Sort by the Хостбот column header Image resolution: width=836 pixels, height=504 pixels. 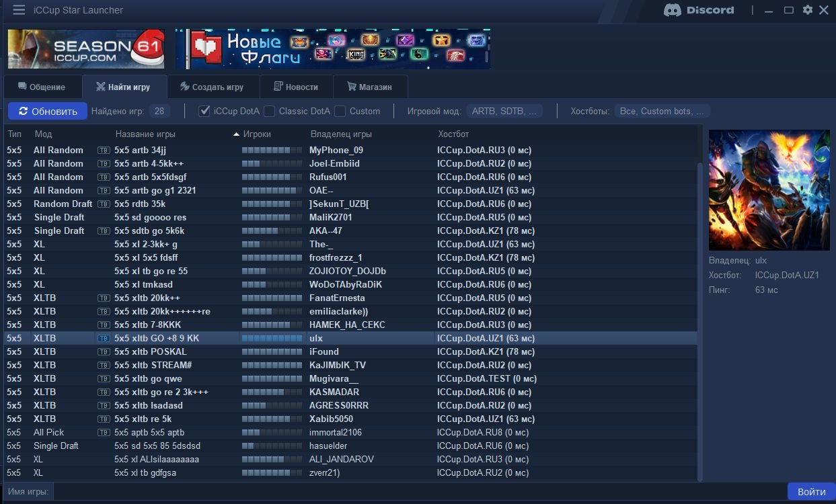(x=453, y=134)
